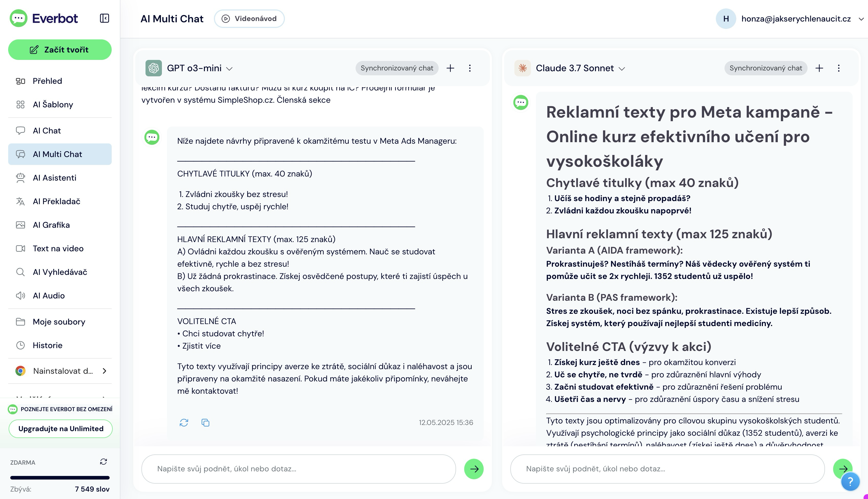Click the Začít tvořit button
This screenshot has height=499, width=868.
tap(60, 50)
